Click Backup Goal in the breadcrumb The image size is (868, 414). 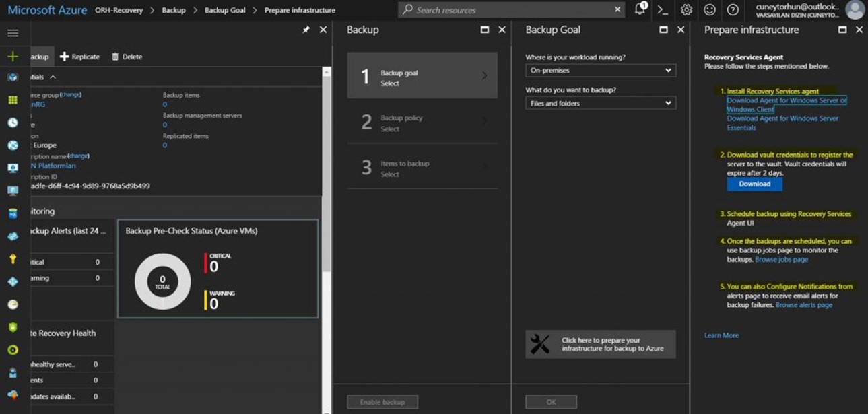(x=225, y=10)
